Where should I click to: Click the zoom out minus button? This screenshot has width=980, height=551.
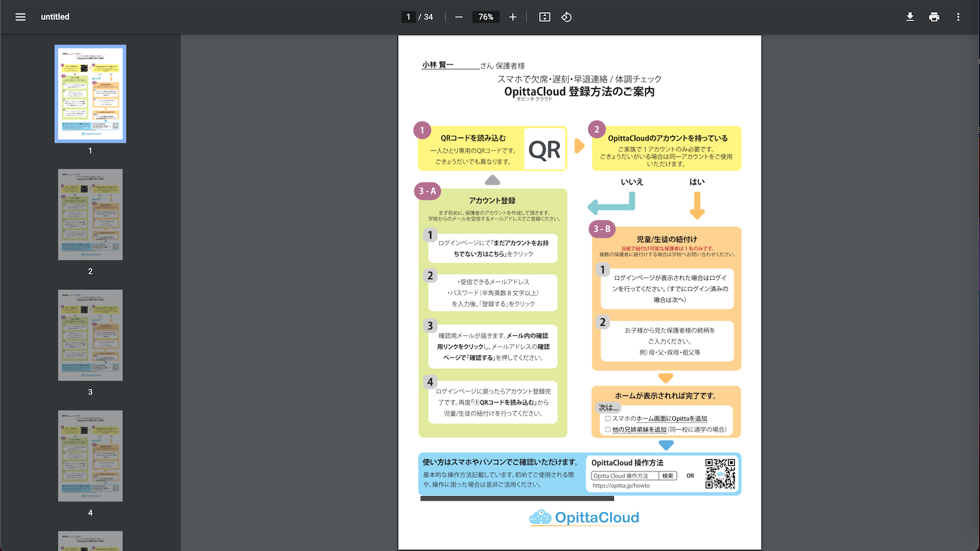tap(459, 17)
